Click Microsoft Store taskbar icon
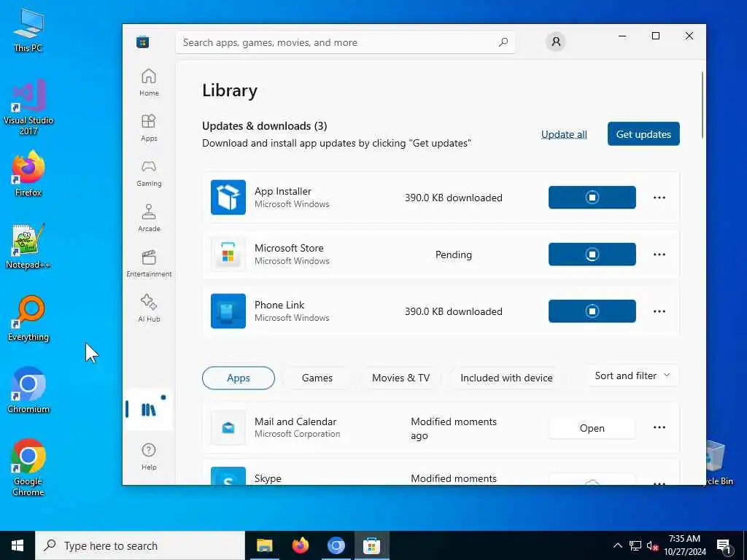This screenshot has height=560, width=747. (371, 545)
